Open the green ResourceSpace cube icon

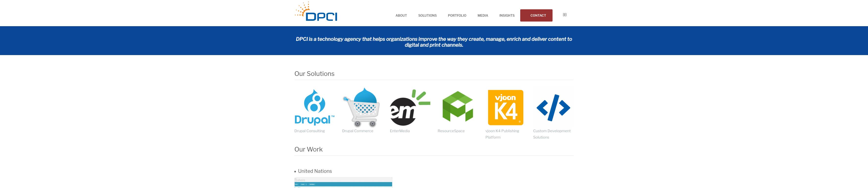pyautogui.click(x=458, y=106)
